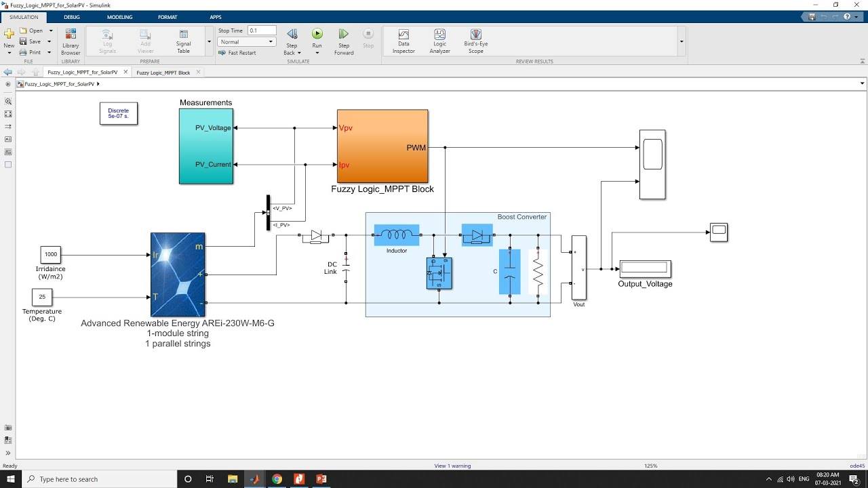Select the Temperature constant block 25

(42, 297)
